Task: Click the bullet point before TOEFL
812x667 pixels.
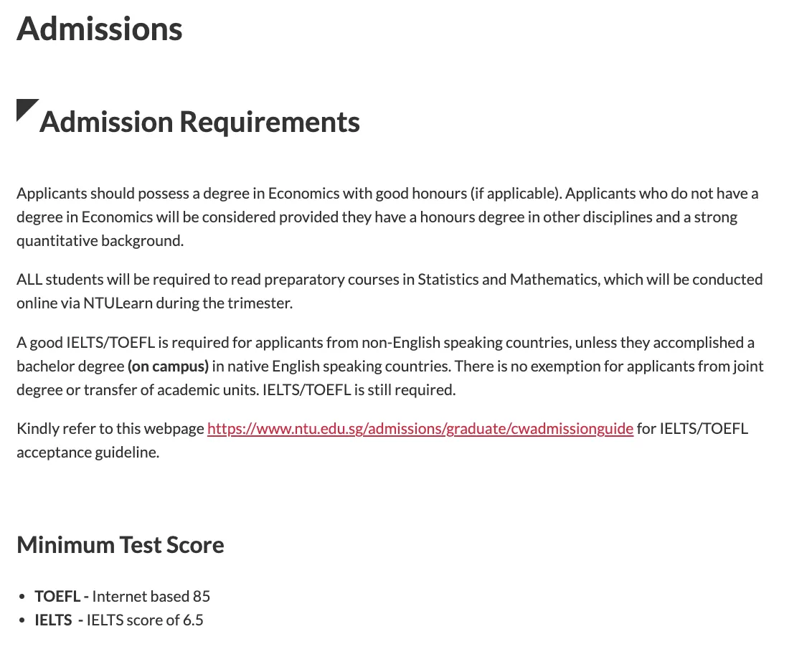Action: pyautogui.click(x=23, y=597)
